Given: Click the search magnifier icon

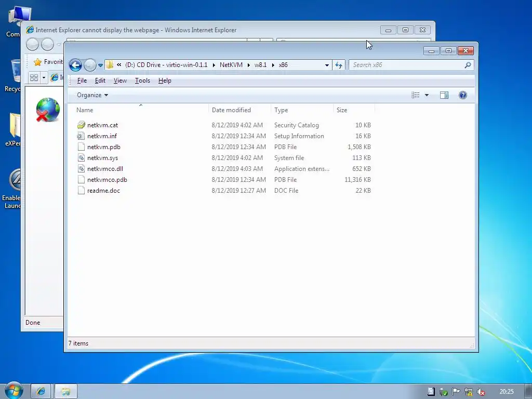Looking at the screenshot, I should [x=468, y=65].
